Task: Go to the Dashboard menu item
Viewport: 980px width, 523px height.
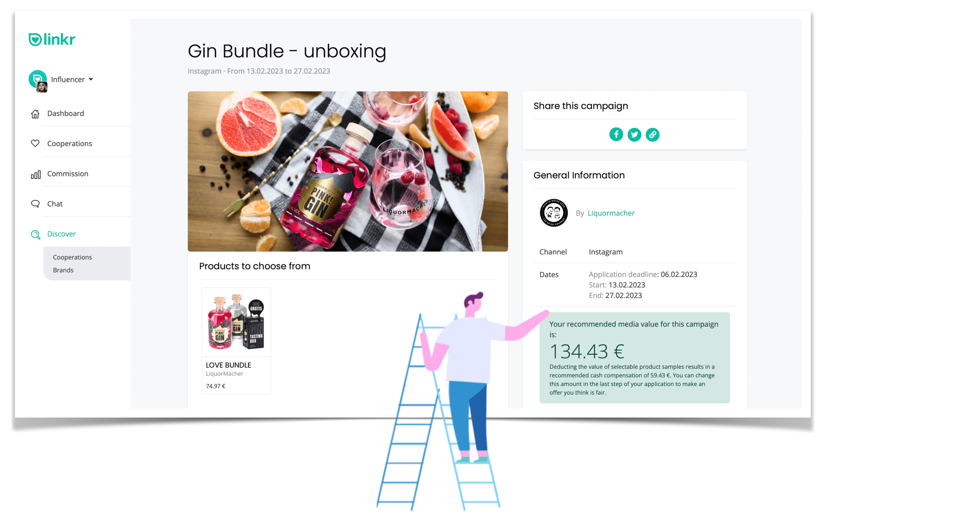Action: point(65,113)
